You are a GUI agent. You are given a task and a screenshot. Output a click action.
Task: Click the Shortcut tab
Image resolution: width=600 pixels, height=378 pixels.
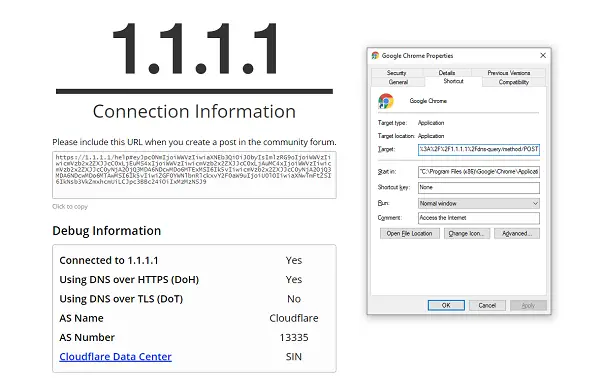click(453, 81)
